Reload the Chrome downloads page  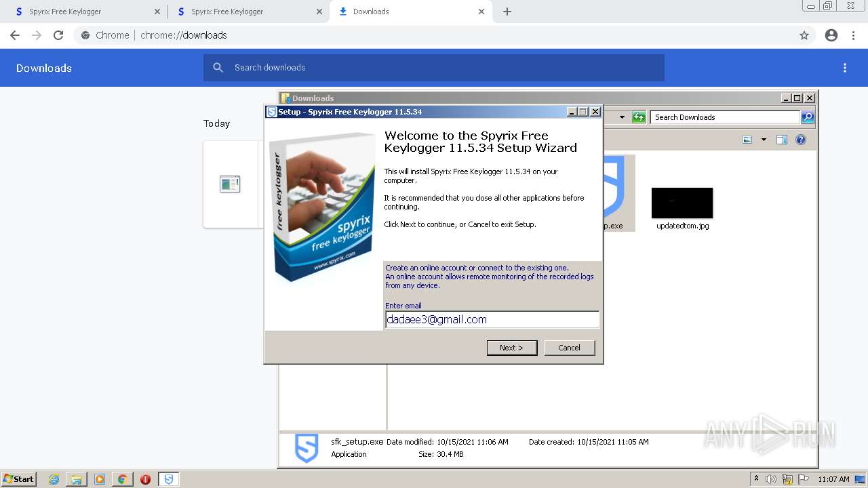point(58,35)
